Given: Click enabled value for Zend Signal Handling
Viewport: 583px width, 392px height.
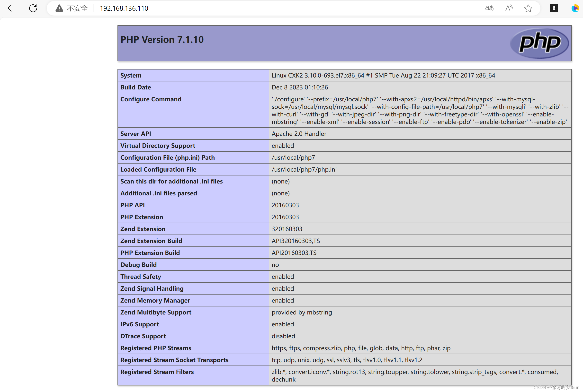Looking at the screenshot, I should (283, 288).
